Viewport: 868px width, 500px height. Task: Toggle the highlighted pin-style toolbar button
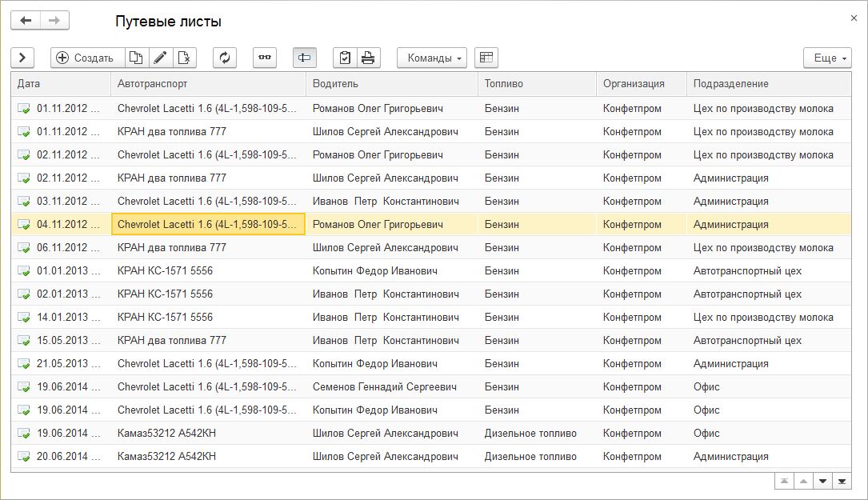(x=305, y=58)
